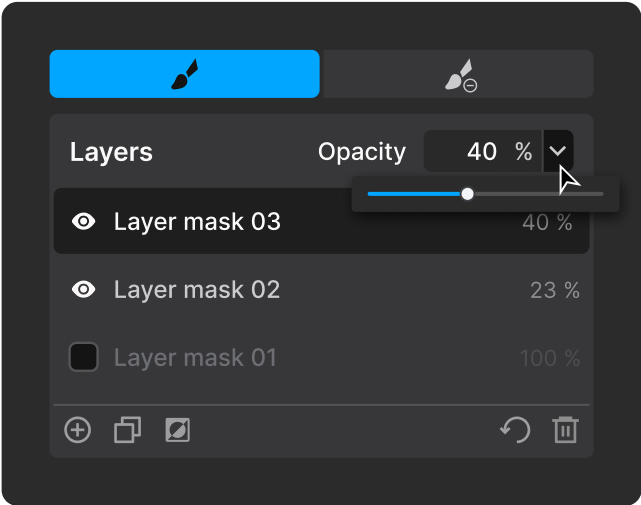Screen dimensions: 641x505
Task: Show Layer mask 01 via visibility box
Action: point(83,357)
